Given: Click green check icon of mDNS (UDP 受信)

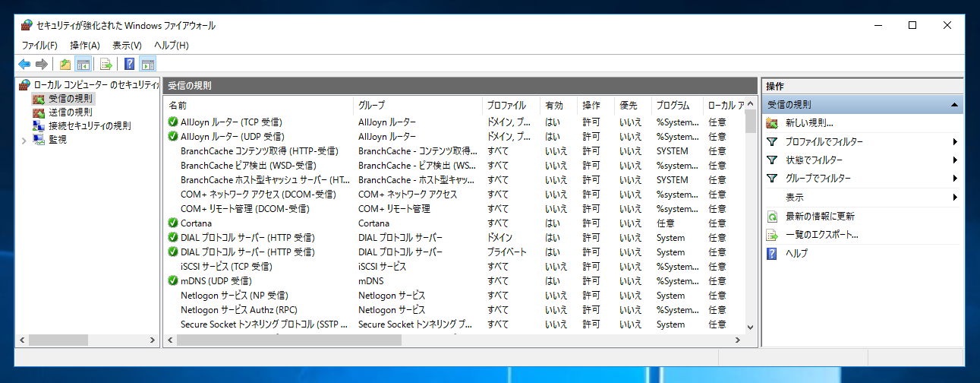Looking at the screenshot, I should point(173,281).
